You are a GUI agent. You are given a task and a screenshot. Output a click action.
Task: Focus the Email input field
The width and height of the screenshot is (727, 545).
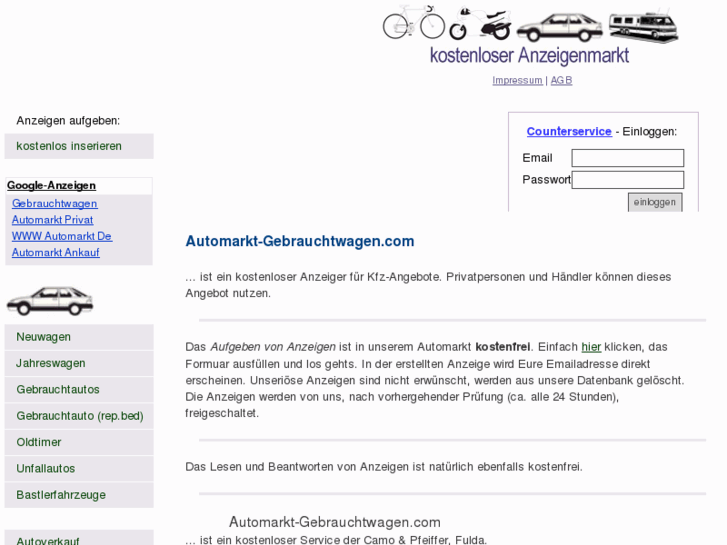tap(627, 158)
